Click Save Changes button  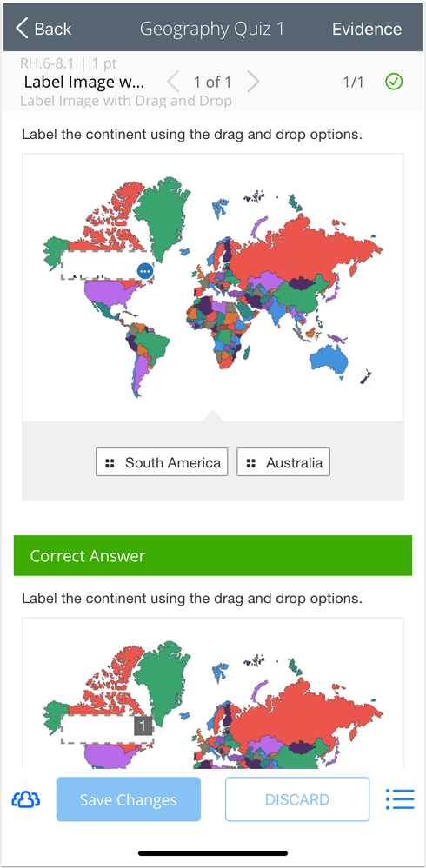[x=129, y=799]
